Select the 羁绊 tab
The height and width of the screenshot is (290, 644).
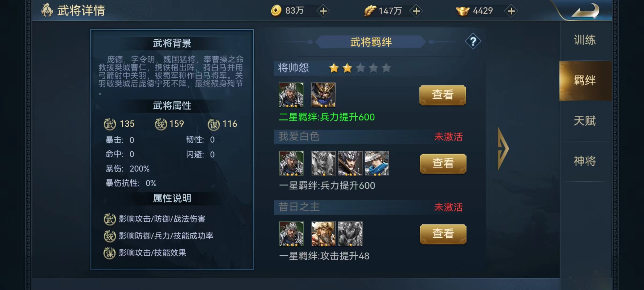tap(585, 81)
